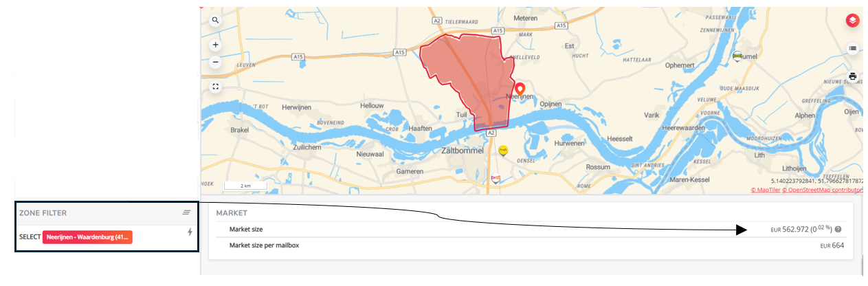Print the map with printer icon

click(852, 76)
